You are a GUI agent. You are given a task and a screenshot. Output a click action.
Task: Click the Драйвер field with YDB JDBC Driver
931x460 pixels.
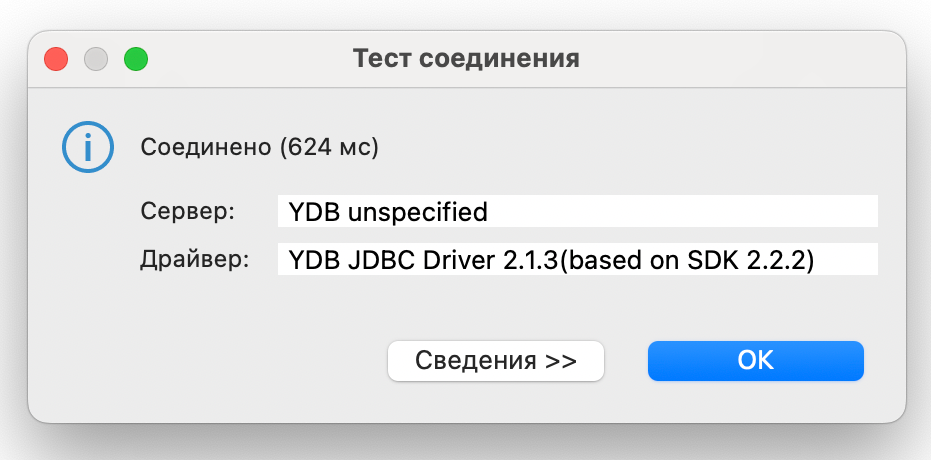(577, 260)
